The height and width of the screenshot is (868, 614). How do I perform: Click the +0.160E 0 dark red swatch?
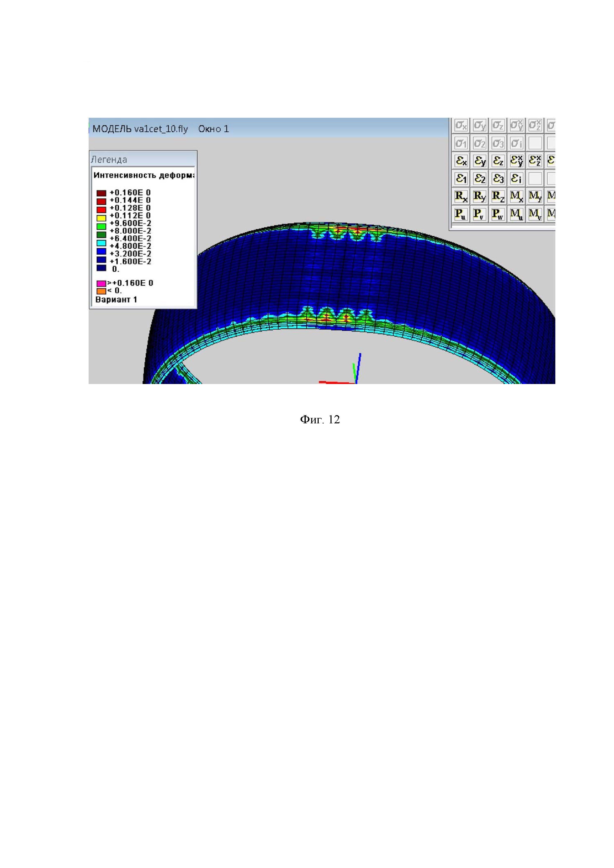pos(101,193)
